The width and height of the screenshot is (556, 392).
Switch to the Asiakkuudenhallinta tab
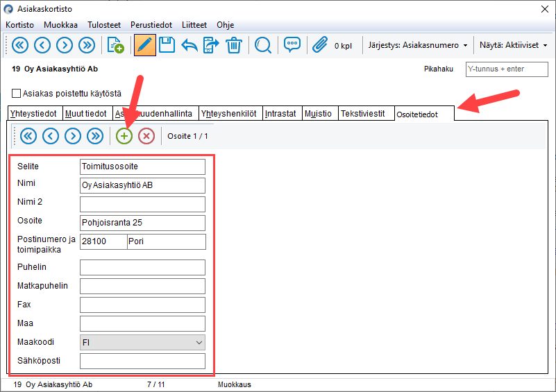click(155, 113)
